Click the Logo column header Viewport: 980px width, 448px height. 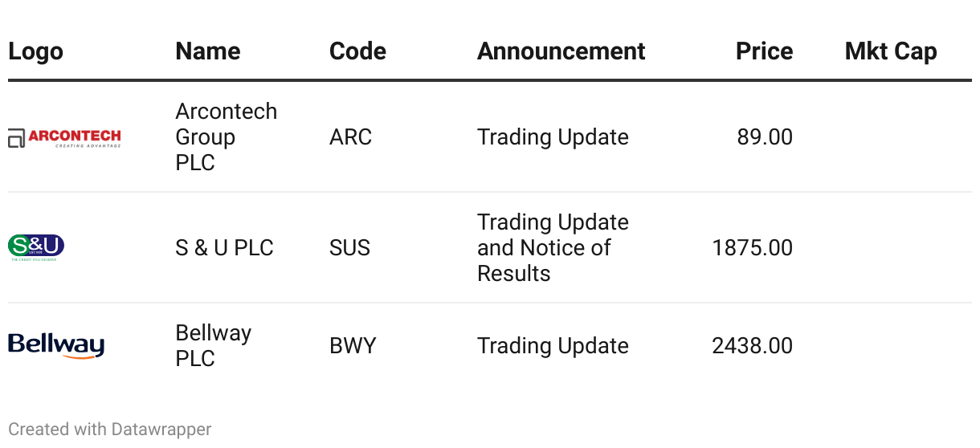tap(35, 51)
